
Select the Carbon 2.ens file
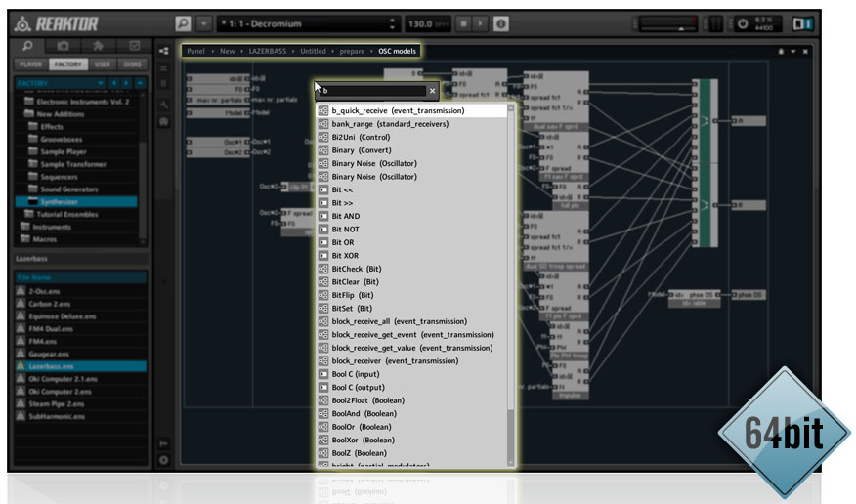click(81, 304)
